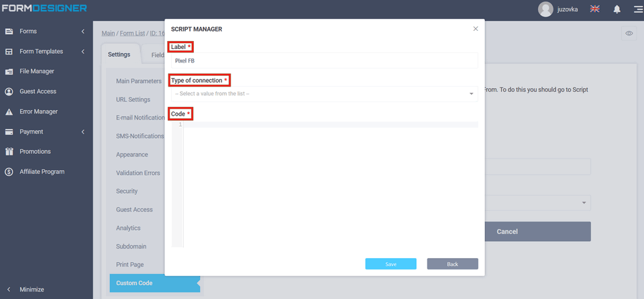Open the Subdomain section

pos(131,247)
